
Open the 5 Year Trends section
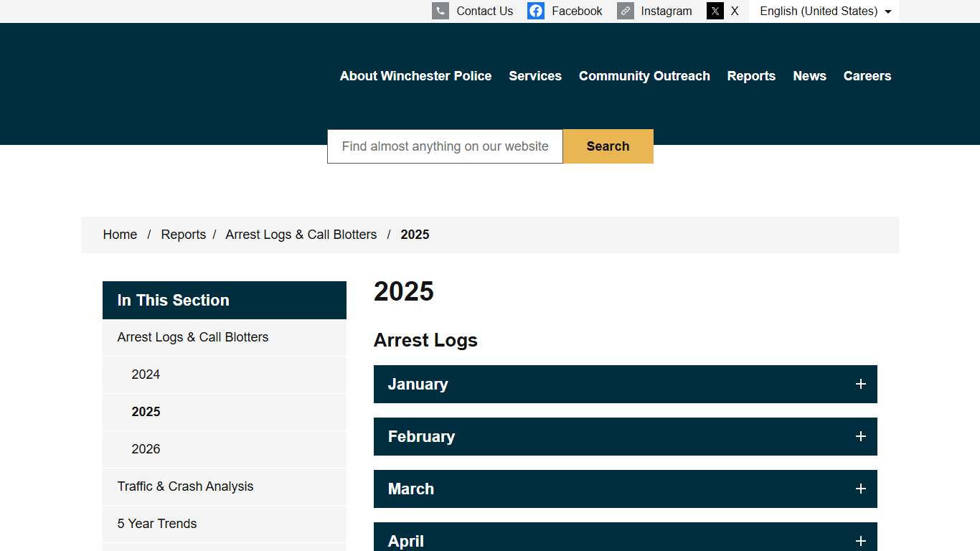tap(157, 523)
